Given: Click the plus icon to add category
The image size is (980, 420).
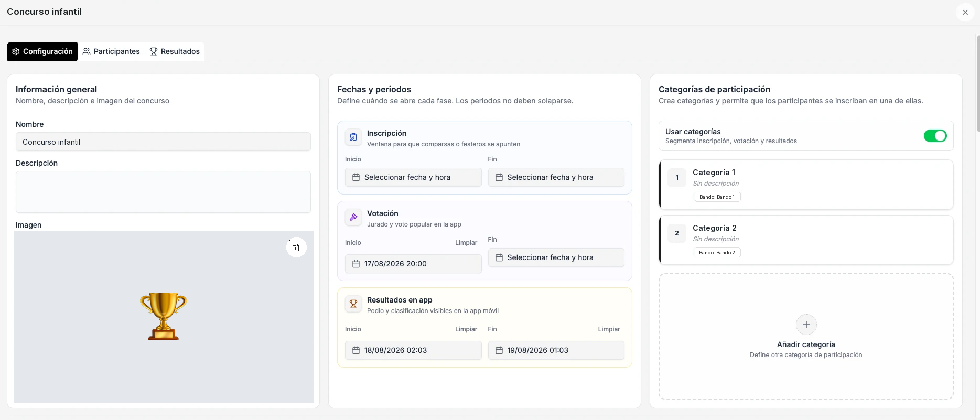Looking at the screenshot, I should [x=806, y=325].
